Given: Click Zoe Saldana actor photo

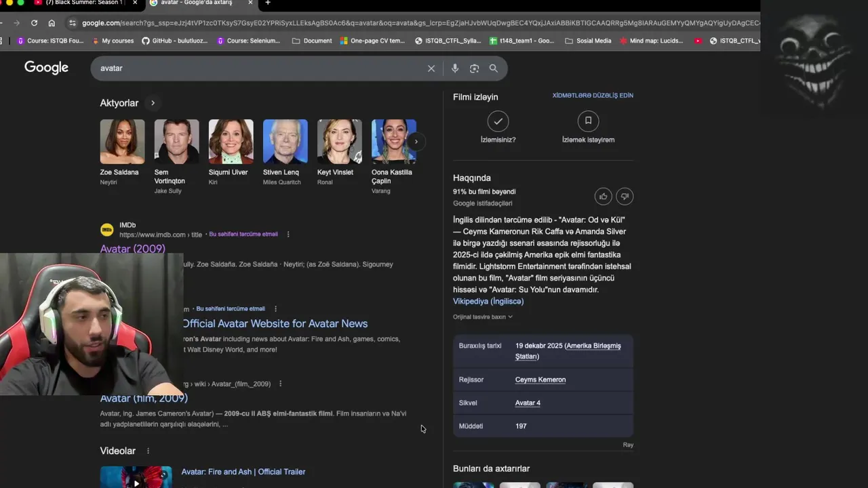Looking at the screenshot, I should point(122,142).
